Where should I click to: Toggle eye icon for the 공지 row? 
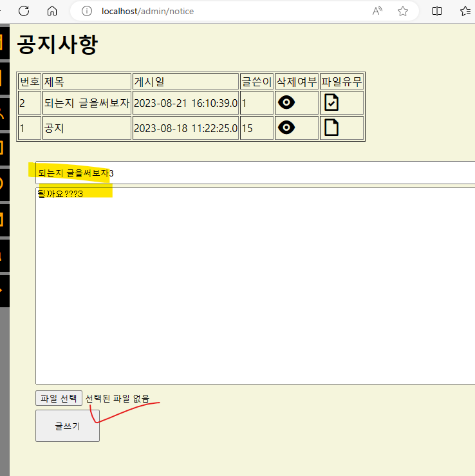286,127
